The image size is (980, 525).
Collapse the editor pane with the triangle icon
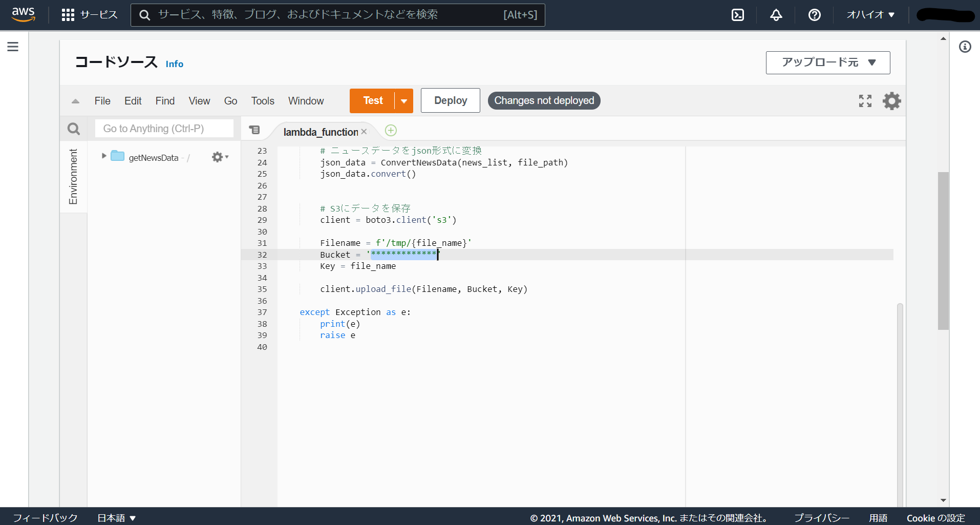(75, 101)
